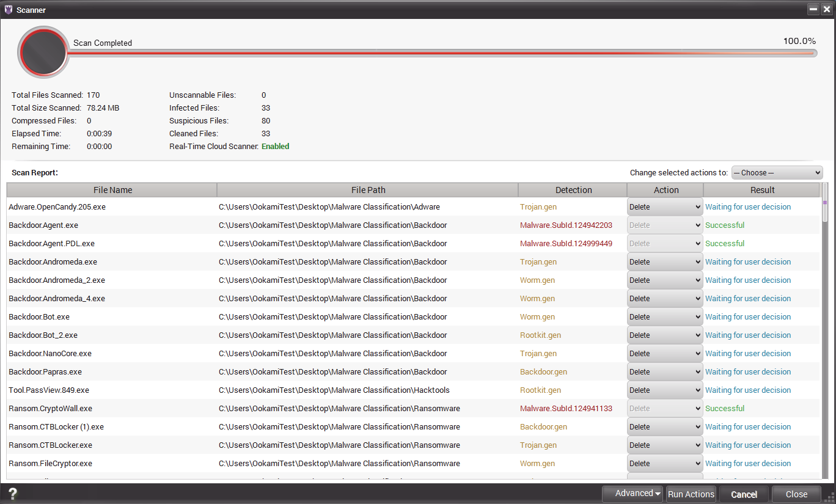Click the red scan progress bar

pos(440,53)
